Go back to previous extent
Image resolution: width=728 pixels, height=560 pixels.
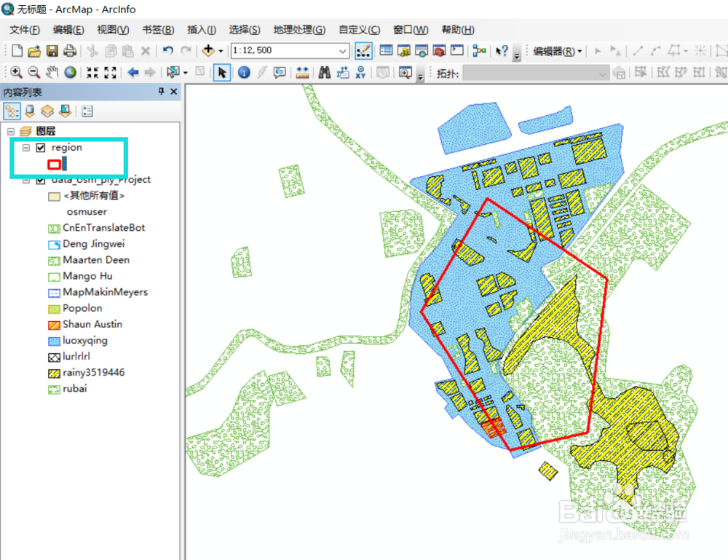[x=133, y=72]
